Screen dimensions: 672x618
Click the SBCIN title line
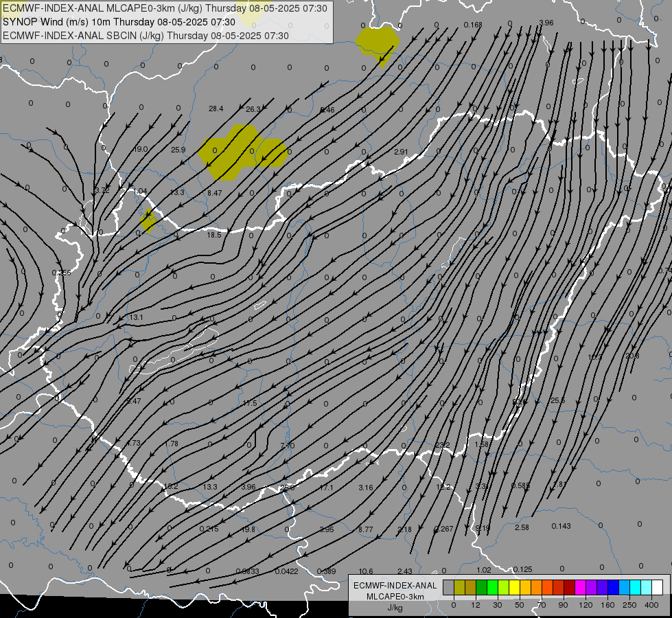[146, 36]
